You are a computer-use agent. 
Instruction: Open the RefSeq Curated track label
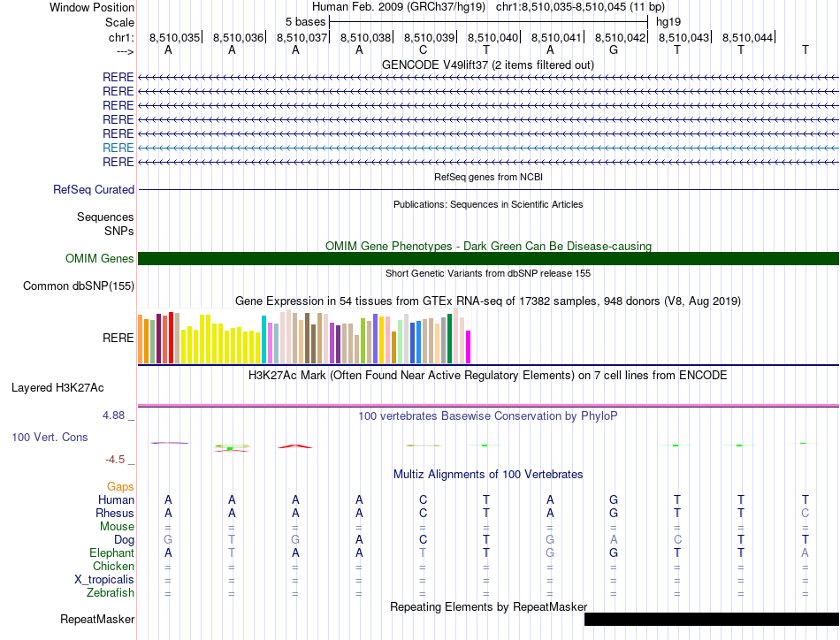click(x=94, y=189)
